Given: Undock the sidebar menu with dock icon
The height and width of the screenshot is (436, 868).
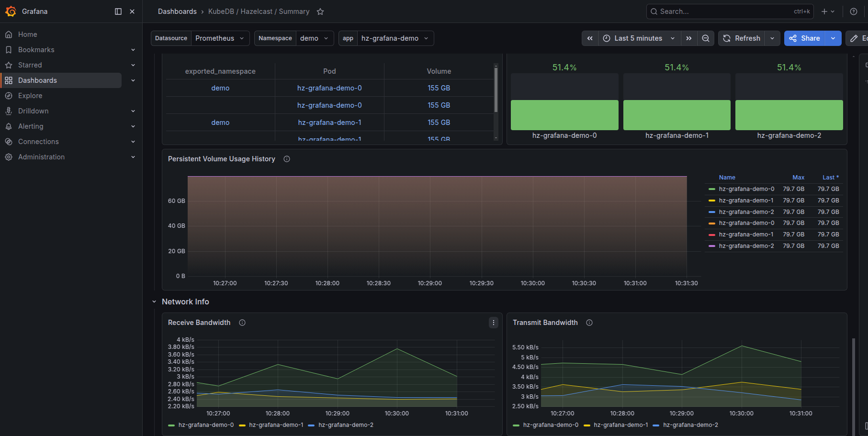Looking at the screenshot, I should pyautogui.click(x=118, y=11).
